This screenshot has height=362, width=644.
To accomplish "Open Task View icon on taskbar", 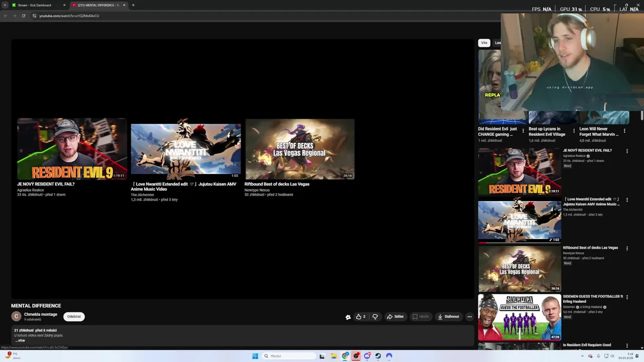I will coord(322,356).
